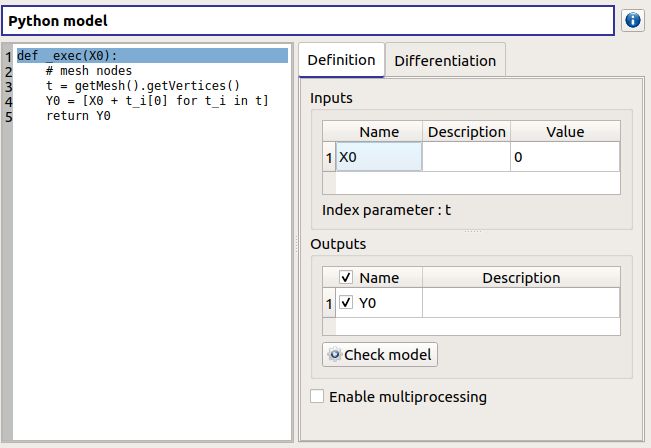Click line number 5 in code editor
Screen dimensions: 651x448
coord(8,117)
